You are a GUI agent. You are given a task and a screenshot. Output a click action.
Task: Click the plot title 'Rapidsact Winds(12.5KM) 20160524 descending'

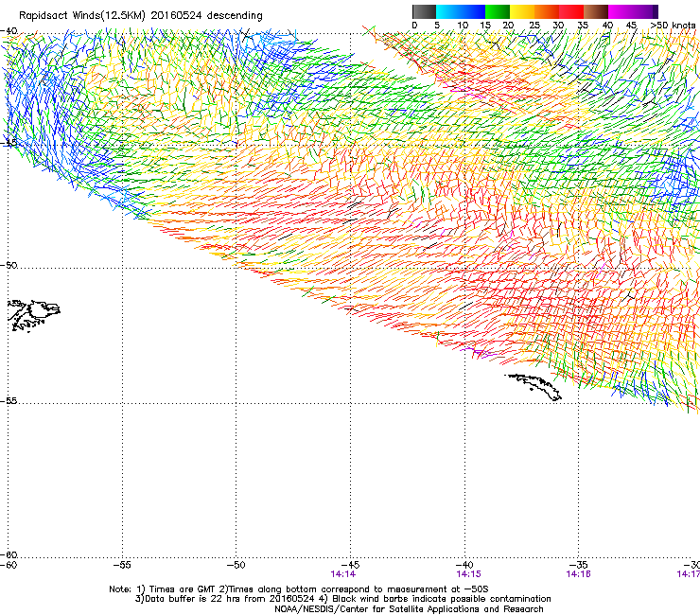pyautogui.click(x=141, y=16)
